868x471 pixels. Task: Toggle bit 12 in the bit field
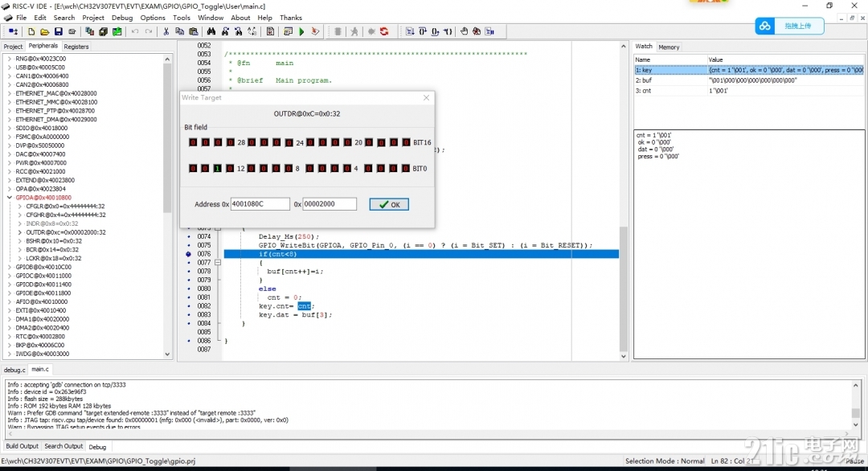230,168
